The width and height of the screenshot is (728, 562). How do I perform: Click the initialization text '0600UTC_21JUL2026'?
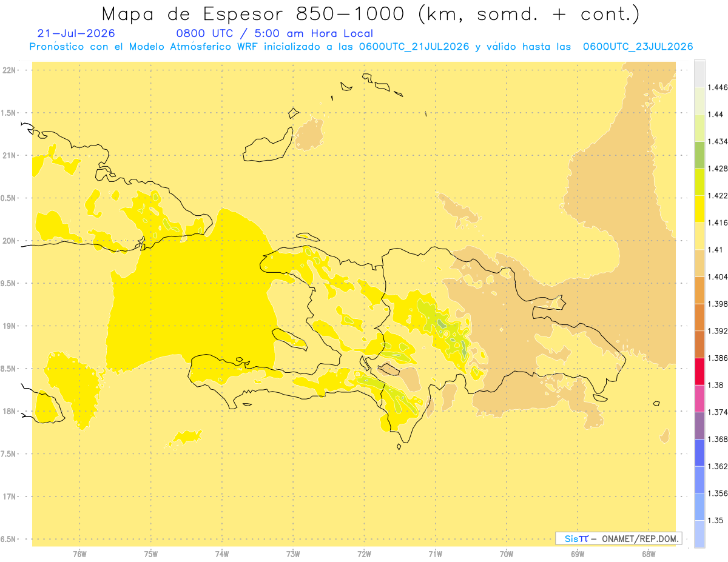coord(414,47)
